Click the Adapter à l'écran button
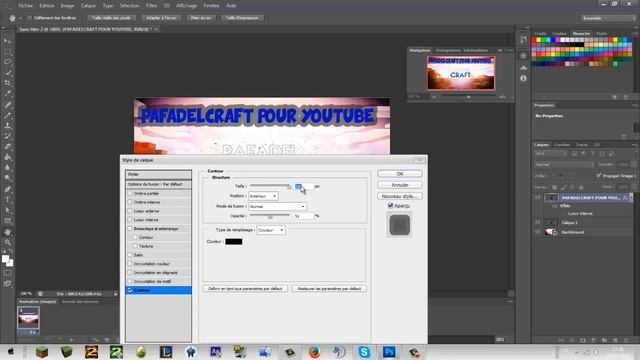This screenshot has height=360, width=640. coord(161,18)
